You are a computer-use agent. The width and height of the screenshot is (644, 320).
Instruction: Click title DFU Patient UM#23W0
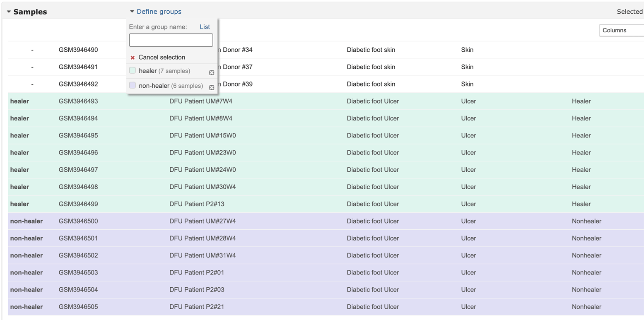click(203, 152)
